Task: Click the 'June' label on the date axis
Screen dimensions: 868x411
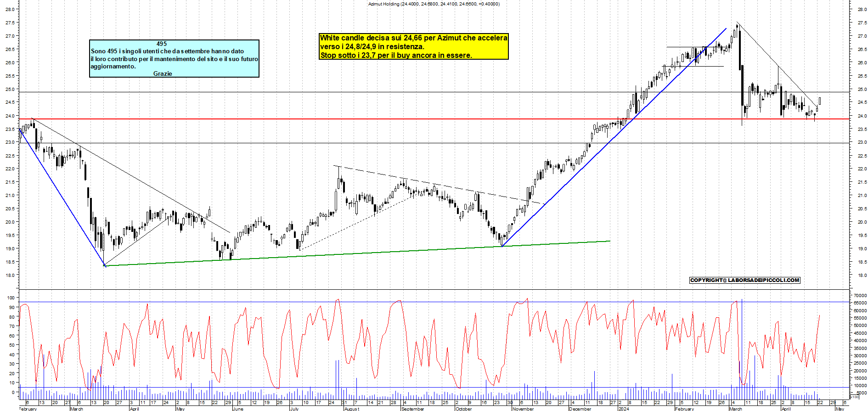Action: 238,409
